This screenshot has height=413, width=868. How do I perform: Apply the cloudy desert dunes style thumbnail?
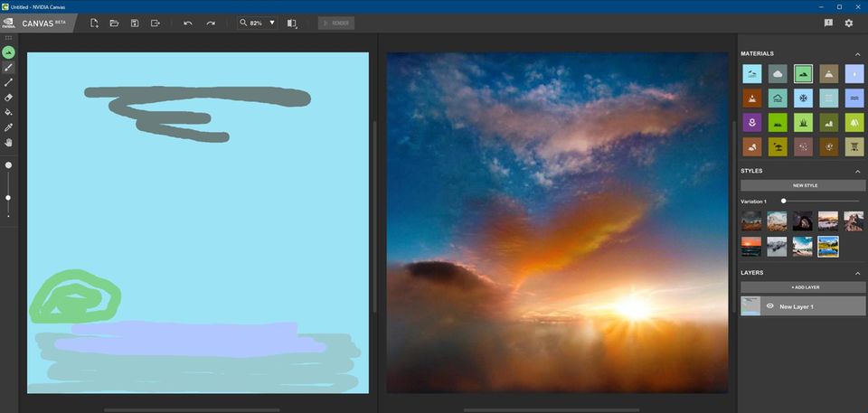coord(777,221)
